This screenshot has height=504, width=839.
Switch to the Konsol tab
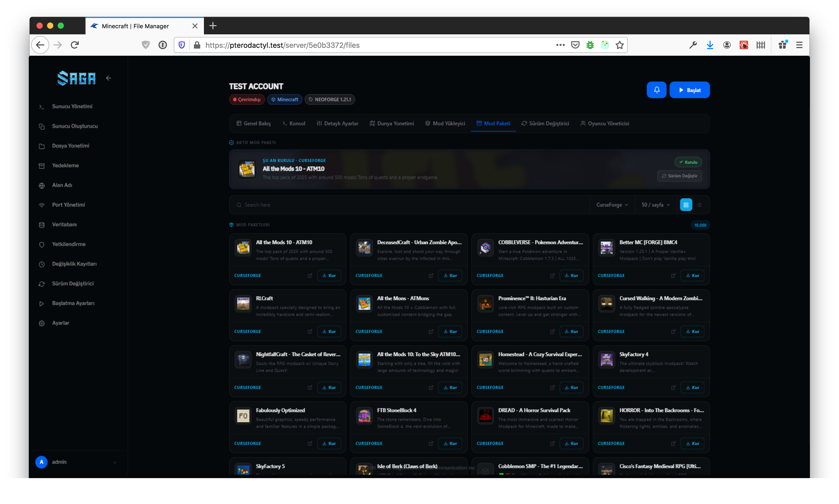click(294, 123)
